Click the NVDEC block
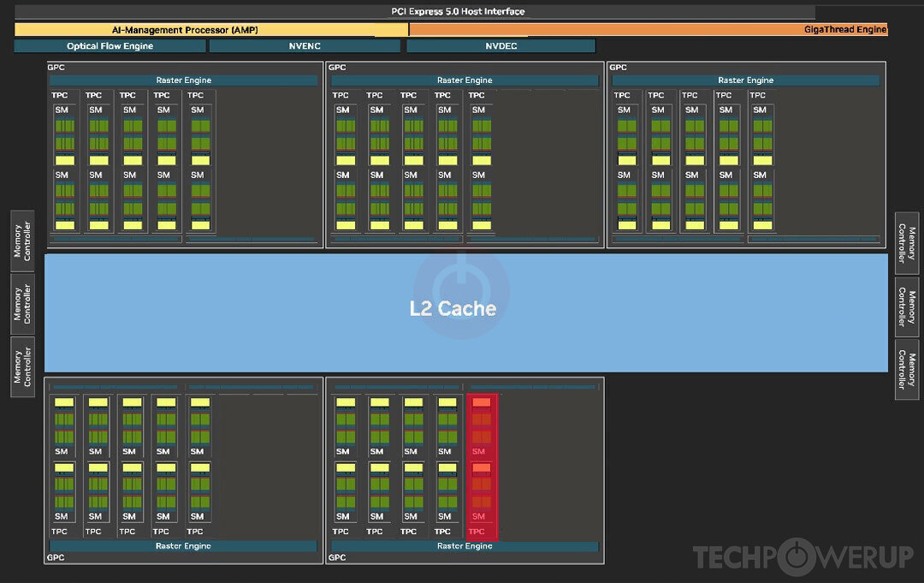Image resolution: width=924 pixels, height=583 pixels. coord(500,46)
